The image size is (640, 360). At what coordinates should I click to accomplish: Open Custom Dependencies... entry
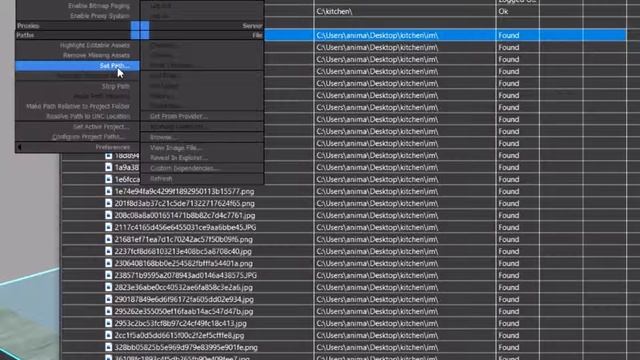tap(185, 168)
